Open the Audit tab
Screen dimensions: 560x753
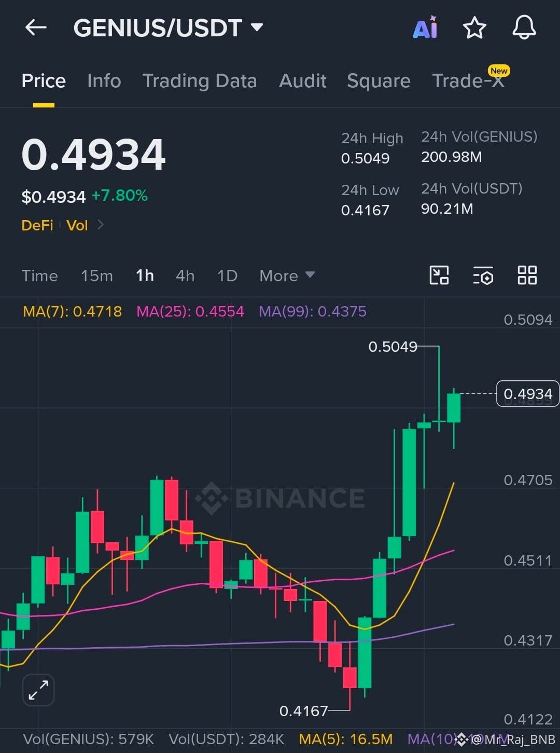click(303, 81)
